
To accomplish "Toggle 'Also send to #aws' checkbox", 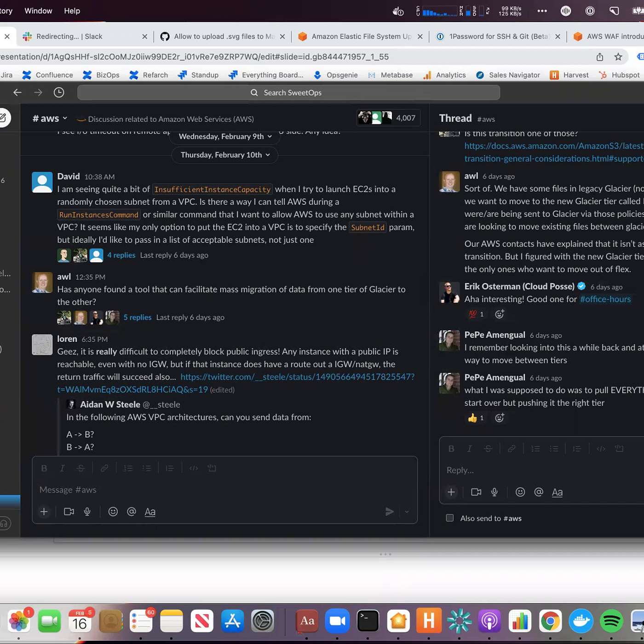I will (x=450, y=518).
